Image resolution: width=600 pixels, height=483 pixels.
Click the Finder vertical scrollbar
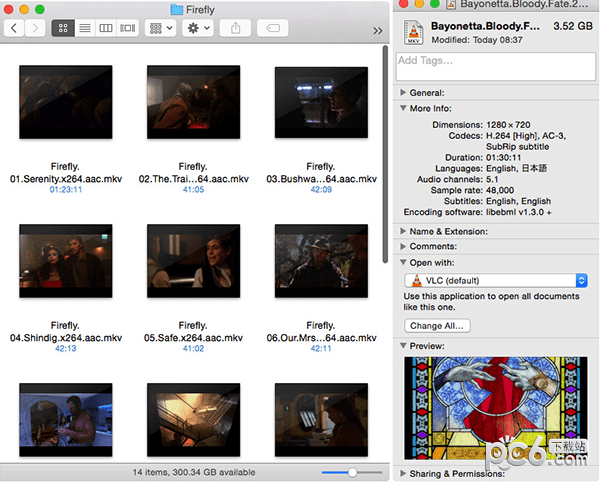point(385,154)
